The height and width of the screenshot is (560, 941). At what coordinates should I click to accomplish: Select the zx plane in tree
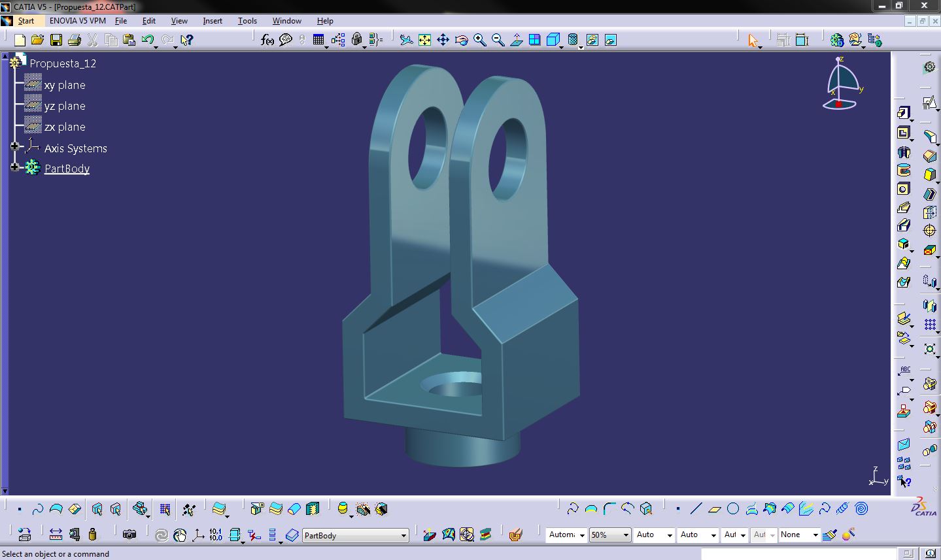[x=65, y=127]
